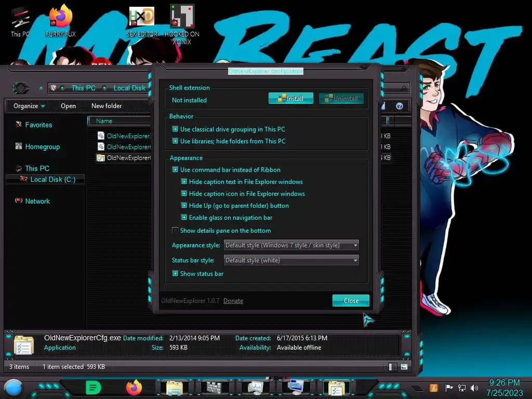
Task: Click Local Disk in the address bar
Action: pos(129,88)
